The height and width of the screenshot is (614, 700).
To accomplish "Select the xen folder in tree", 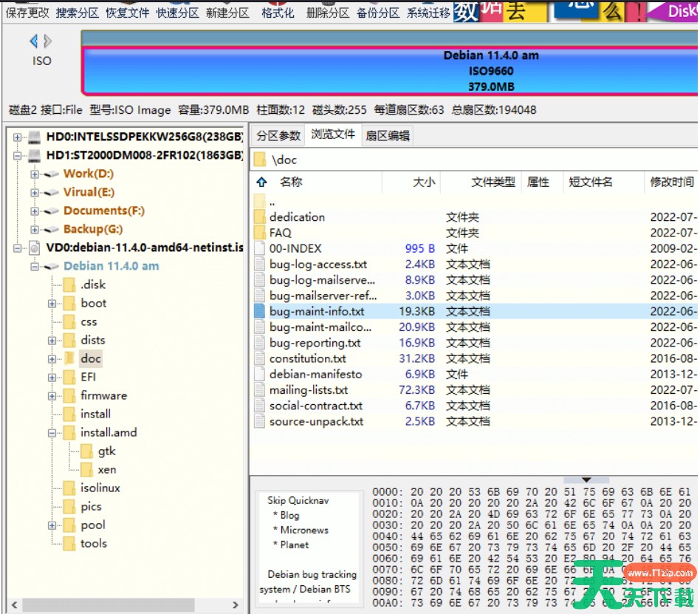I will coord(106,470).
